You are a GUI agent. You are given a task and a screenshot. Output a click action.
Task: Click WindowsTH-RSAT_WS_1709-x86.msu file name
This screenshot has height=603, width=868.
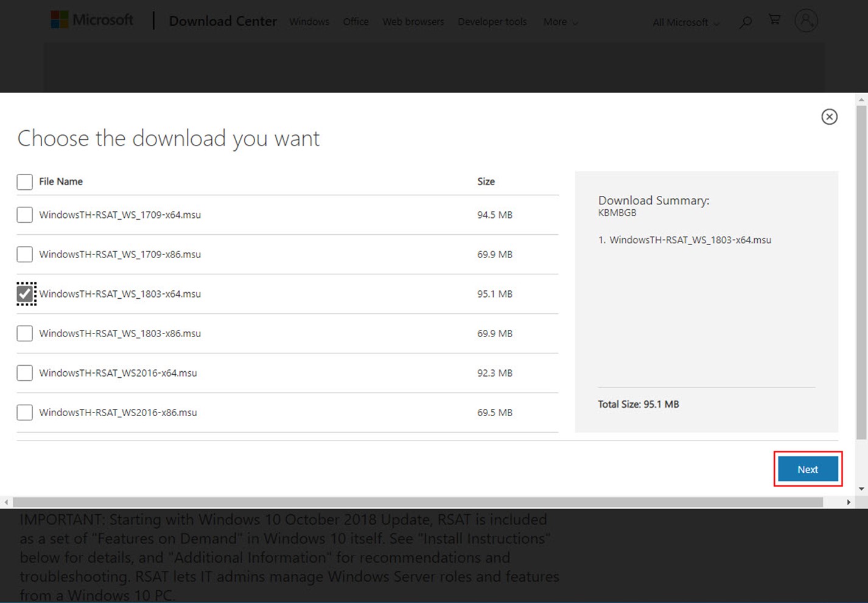click(x=120, y=254)
